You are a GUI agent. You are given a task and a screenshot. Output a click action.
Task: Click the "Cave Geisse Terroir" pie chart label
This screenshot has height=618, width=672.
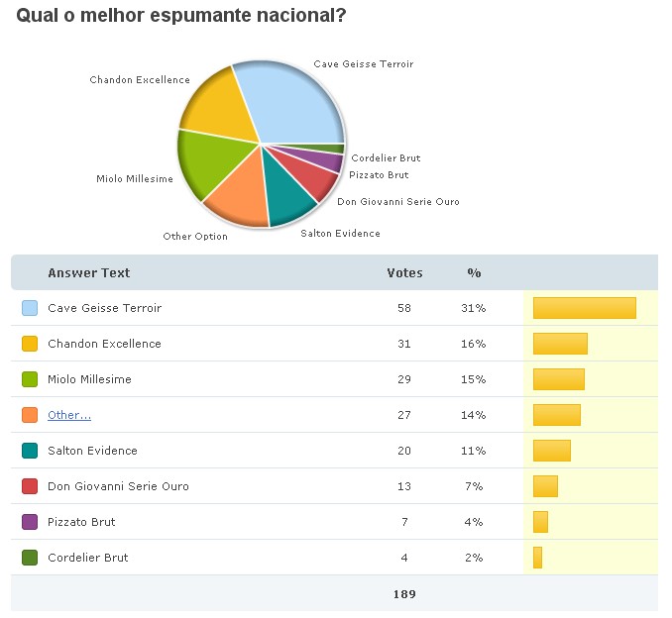click(364, 63)
